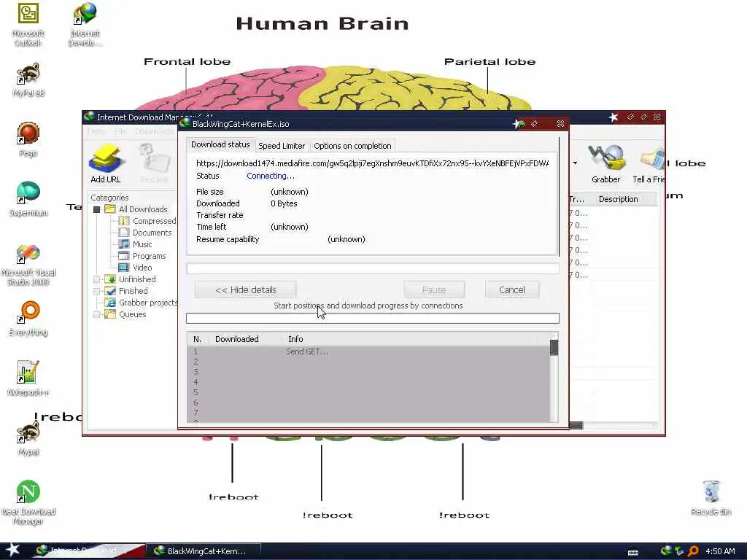
Task: Open the Tasks menu in IDM
Action: click(x=96, y=131)
